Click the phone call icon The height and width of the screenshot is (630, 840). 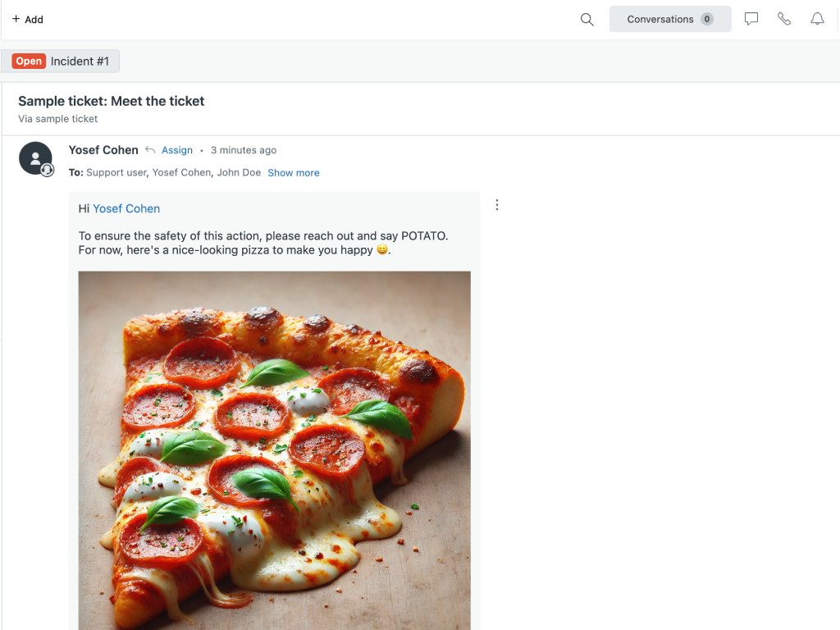(784, 19)
